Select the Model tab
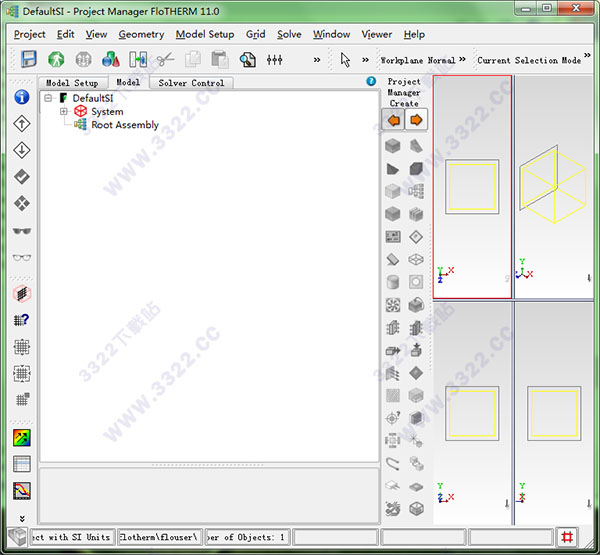Screen dimensions: 600x555 (x=128, y=82)
